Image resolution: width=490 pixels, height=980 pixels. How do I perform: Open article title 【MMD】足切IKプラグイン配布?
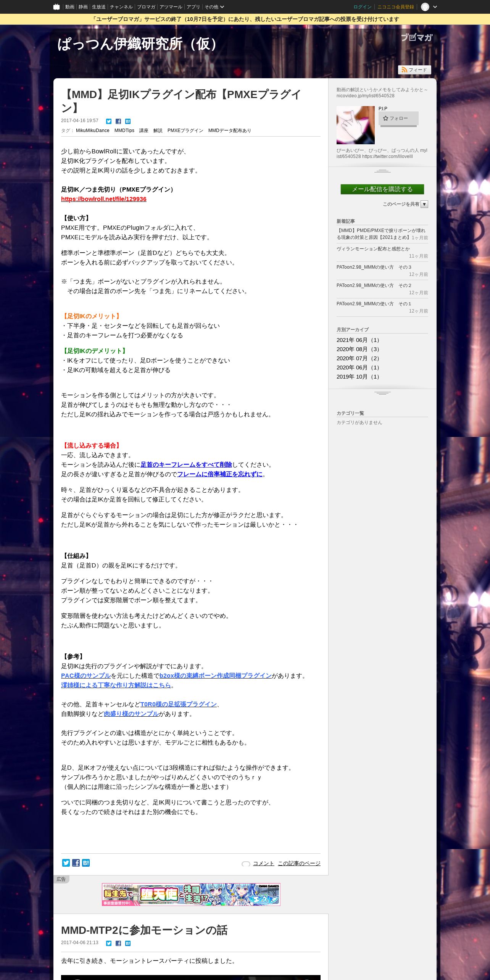(181, 101)
